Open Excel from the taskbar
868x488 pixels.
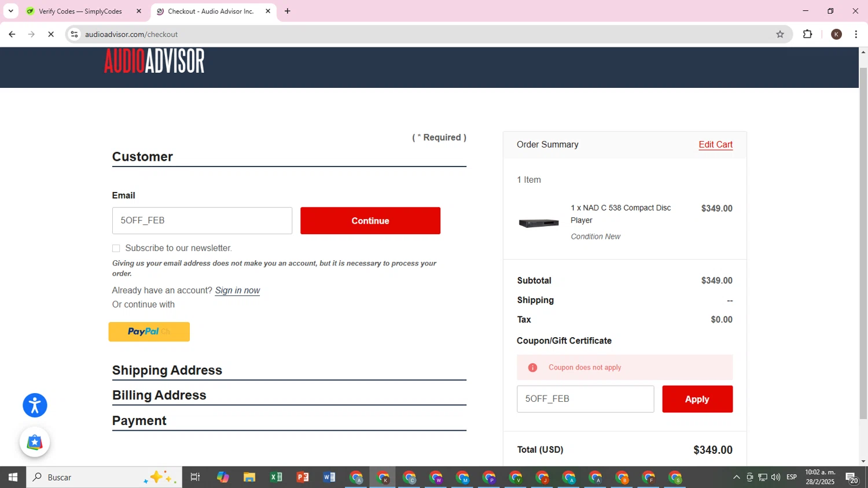coord(276,477)
